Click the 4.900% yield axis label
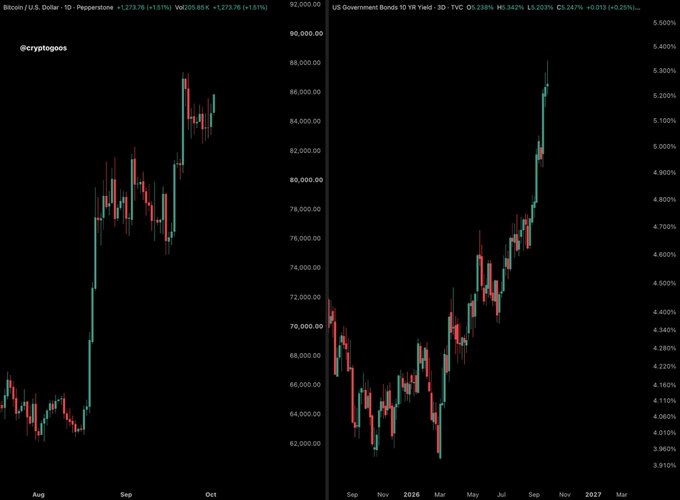The image size is (680, 500). (x=664, y=173)
